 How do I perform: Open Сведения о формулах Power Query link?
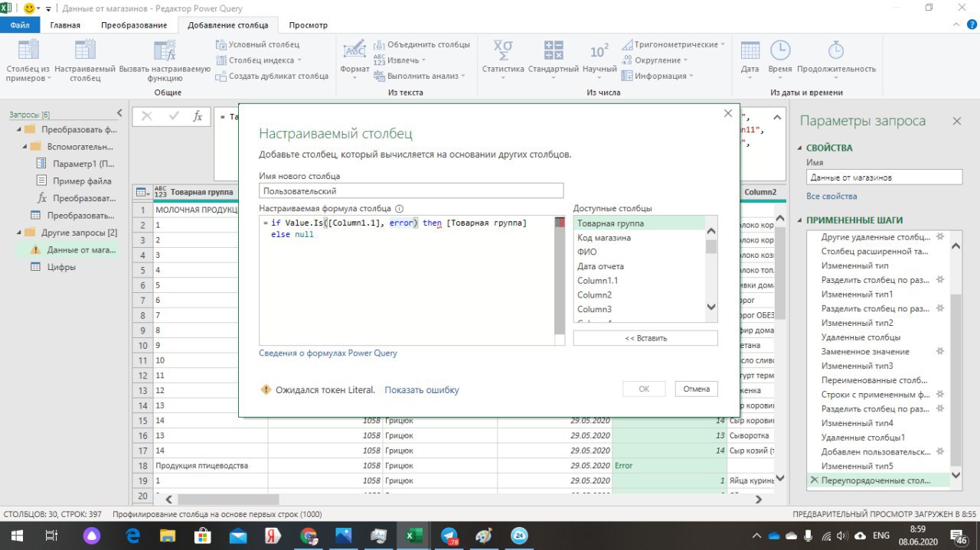(x=328, y=353)
